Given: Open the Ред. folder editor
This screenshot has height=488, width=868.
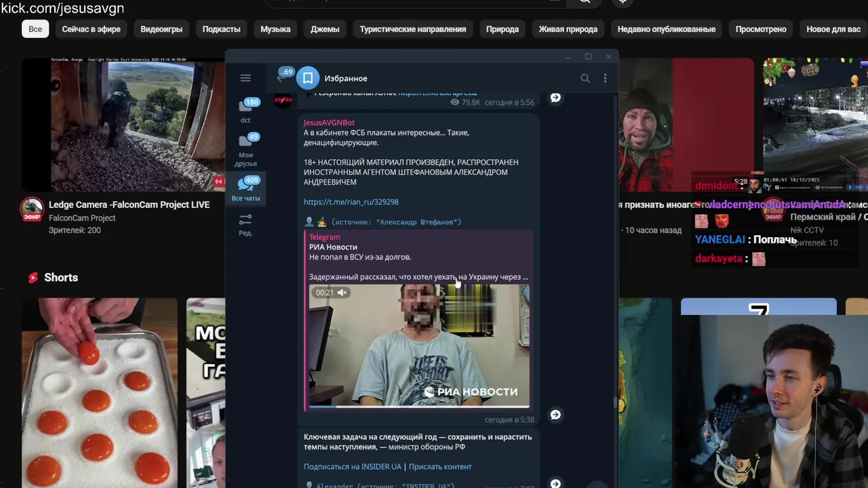Looking at the screenshot, I should click(x=245, y=225).
